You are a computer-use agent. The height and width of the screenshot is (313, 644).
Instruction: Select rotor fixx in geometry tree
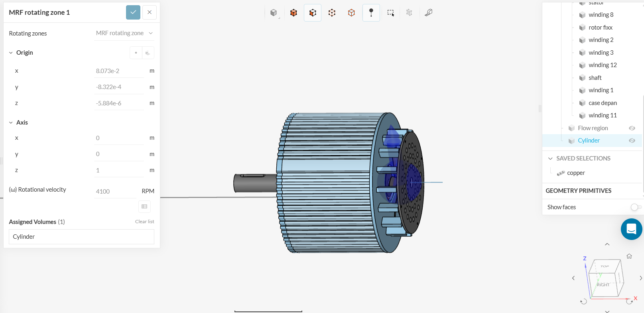[601, 28]
